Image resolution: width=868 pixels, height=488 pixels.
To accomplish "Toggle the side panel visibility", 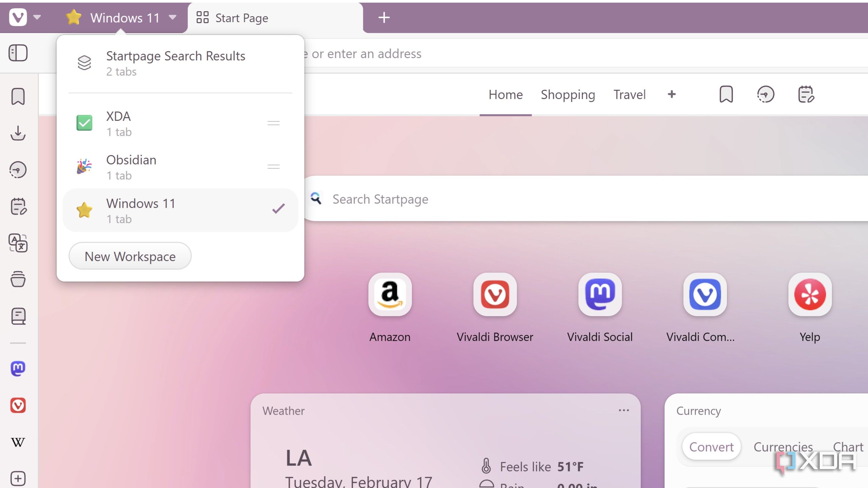I will [x=18, y=53].
